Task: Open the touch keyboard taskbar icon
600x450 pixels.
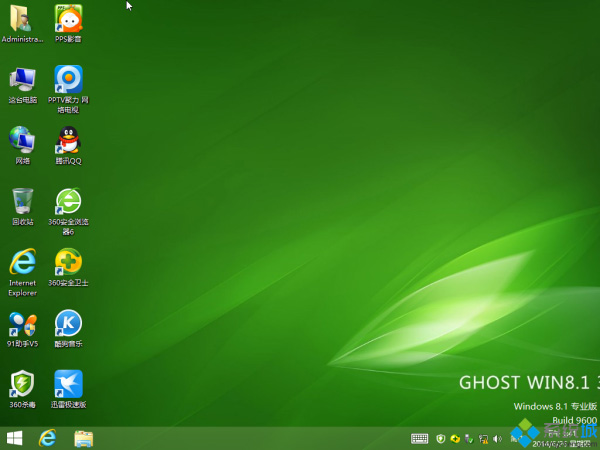Action: pos(419,439)
